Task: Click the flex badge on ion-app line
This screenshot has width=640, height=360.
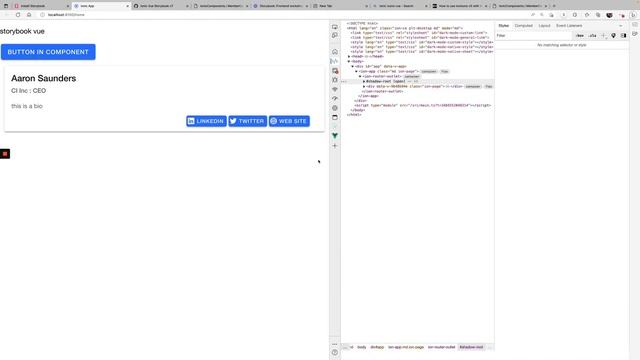Action: (x=444, y=71)
